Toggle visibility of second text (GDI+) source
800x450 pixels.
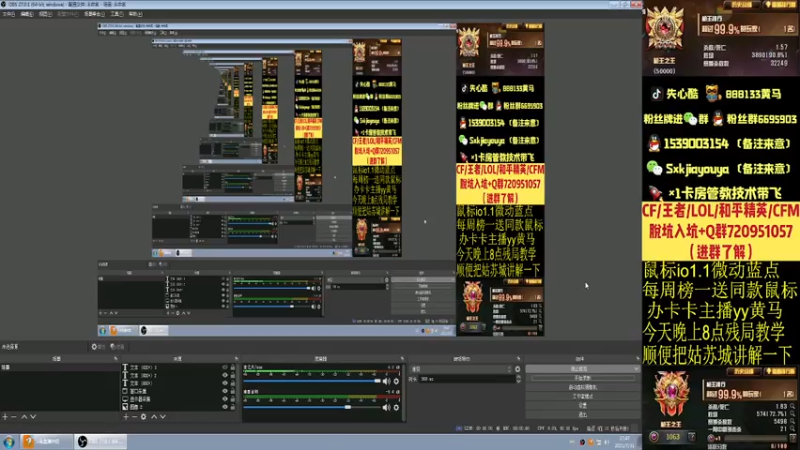(x=224, y=375)
